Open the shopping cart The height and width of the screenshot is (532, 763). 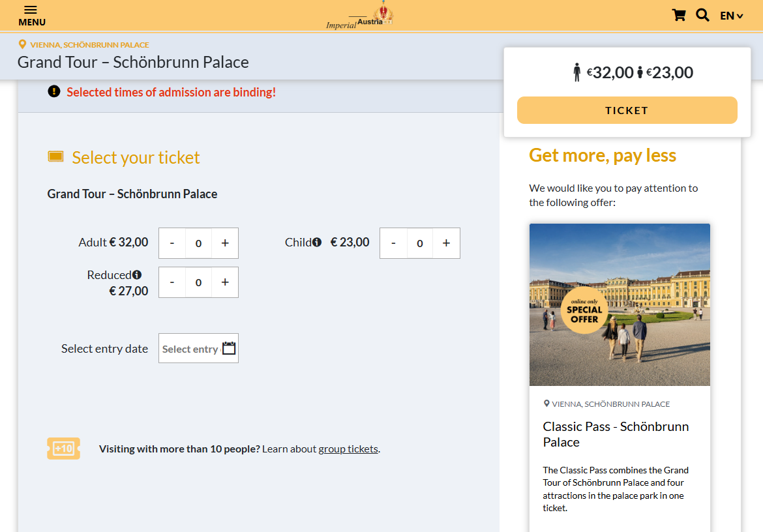pos(679,15)
